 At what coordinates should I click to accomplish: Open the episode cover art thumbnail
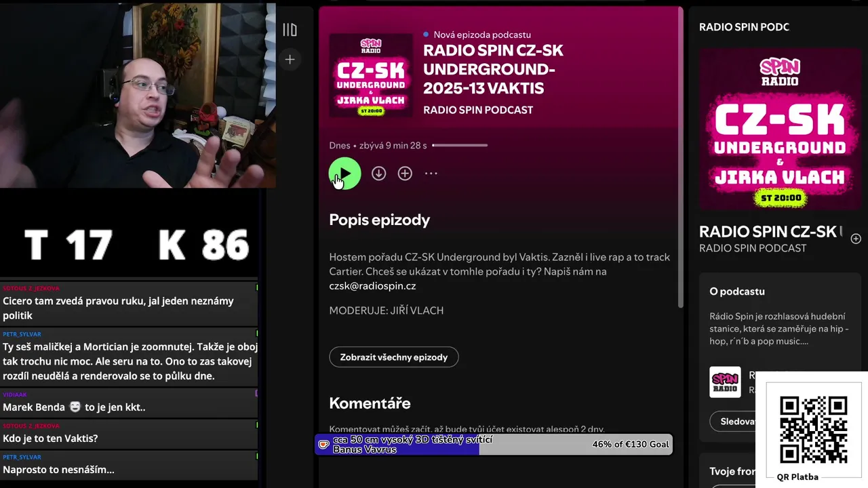(x=371, y=75)
